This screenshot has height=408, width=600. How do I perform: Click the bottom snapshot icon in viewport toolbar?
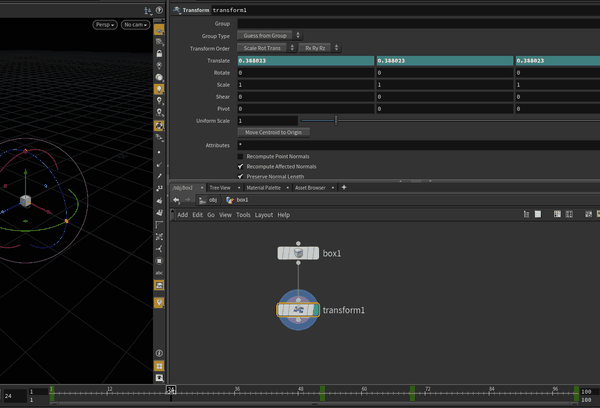pos(159,378)
